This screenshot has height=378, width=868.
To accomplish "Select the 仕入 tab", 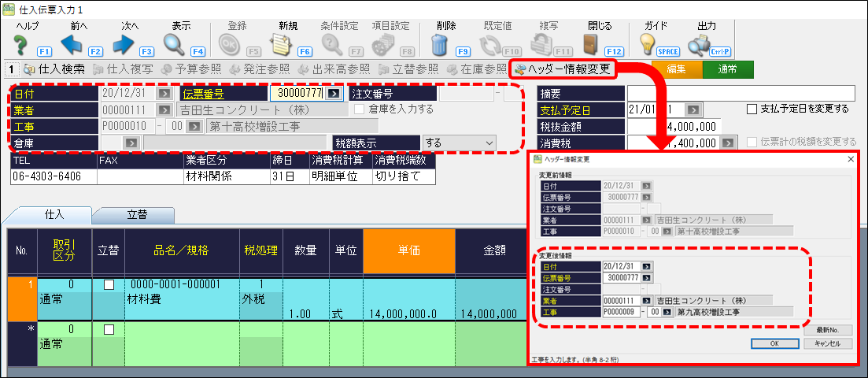I will (x=54, y=214).
